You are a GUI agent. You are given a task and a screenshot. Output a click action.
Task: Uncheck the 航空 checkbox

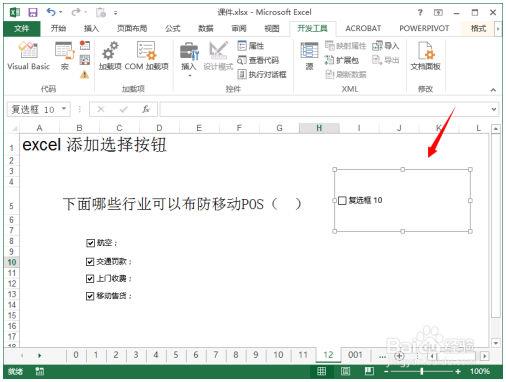pyautogui.click(x=90, y=243)
